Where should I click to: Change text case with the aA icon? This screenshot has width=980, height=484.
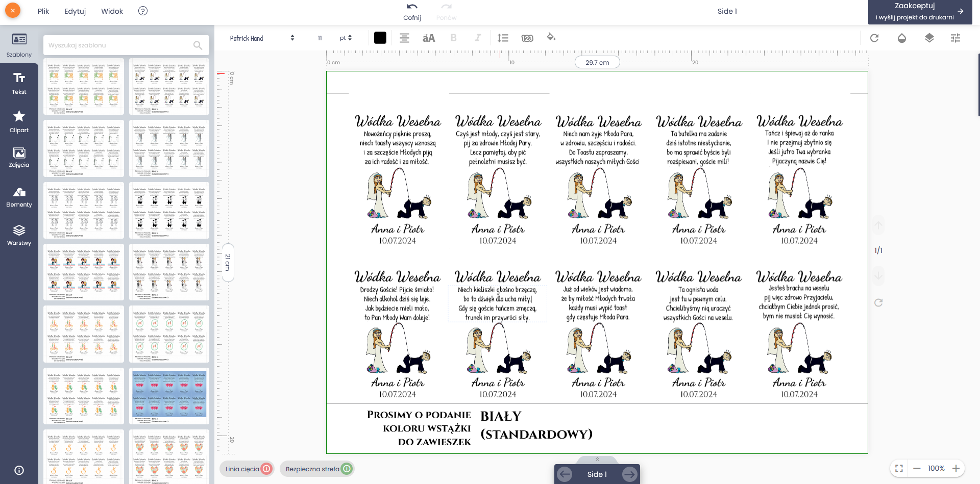[x=429, y=38]
